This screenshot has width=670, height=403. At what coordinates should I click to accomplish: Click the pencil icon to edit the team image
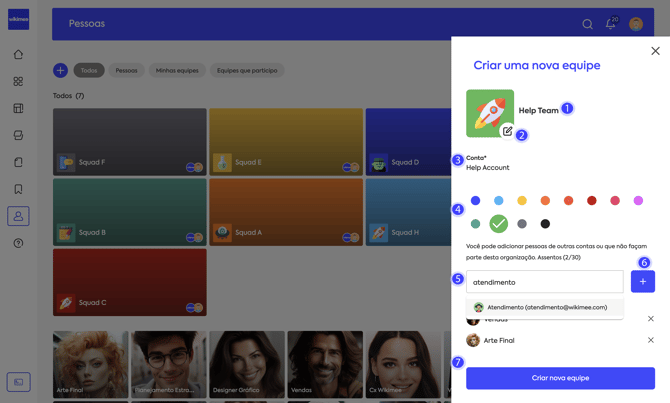tap(507, 131)
